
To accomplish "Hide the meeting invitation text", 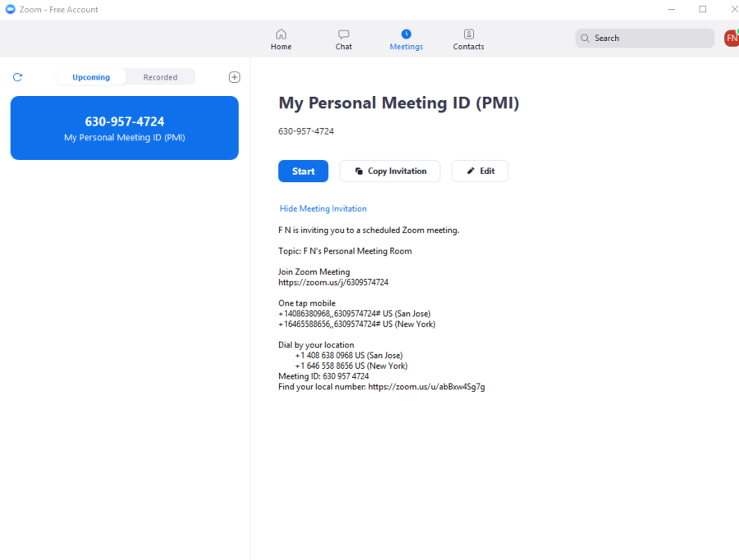I will coord(323,209).
